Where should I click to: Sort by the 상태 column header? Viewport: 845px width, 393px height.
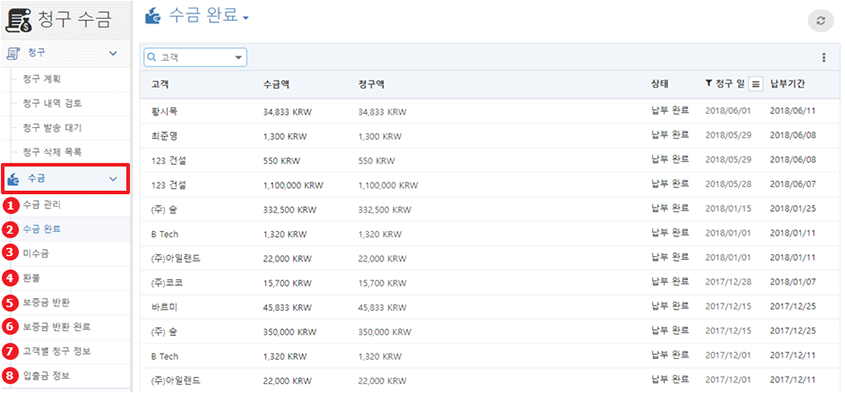coord(660,84)
